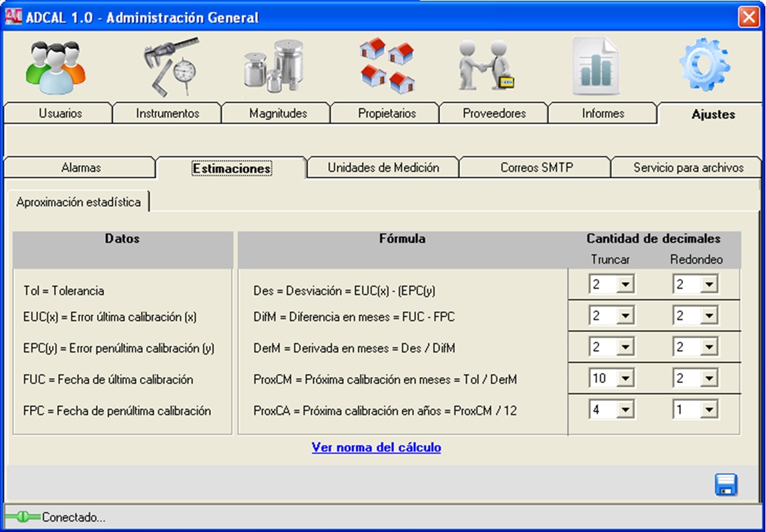Open Truncar dropdown for DerM formula
The image size is (766, 532).
[x=624, y=348]
